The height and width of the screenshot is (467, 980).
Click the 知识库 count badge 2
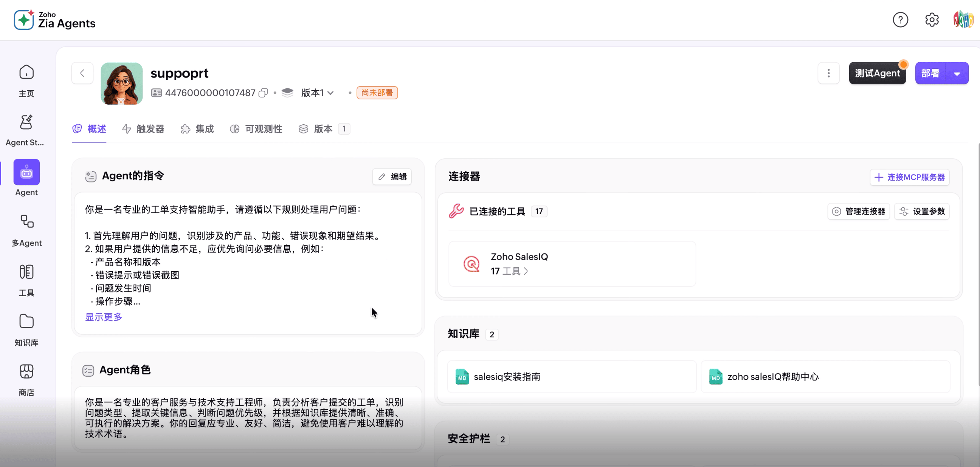click(x=492, y=334)
